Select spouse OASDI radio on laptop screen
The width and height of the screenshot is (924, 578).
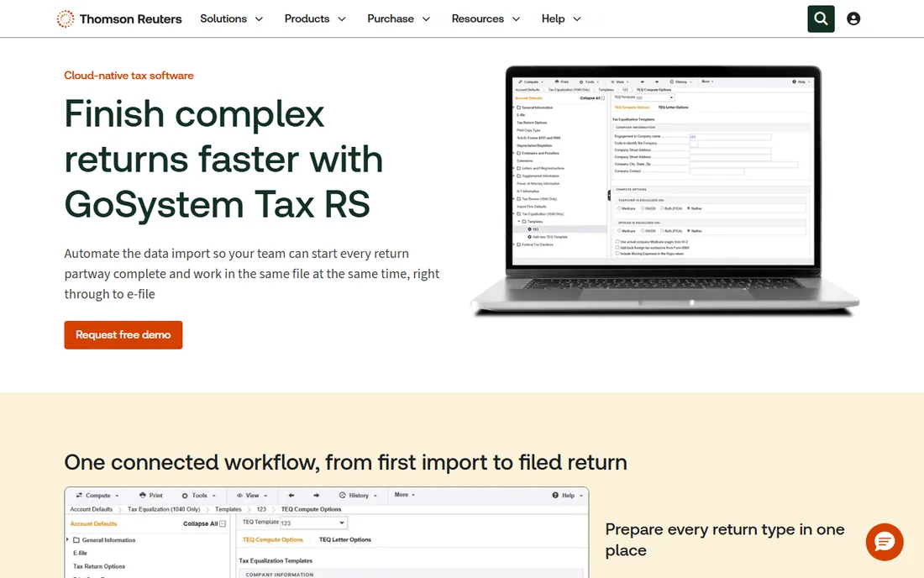[643, 231]
